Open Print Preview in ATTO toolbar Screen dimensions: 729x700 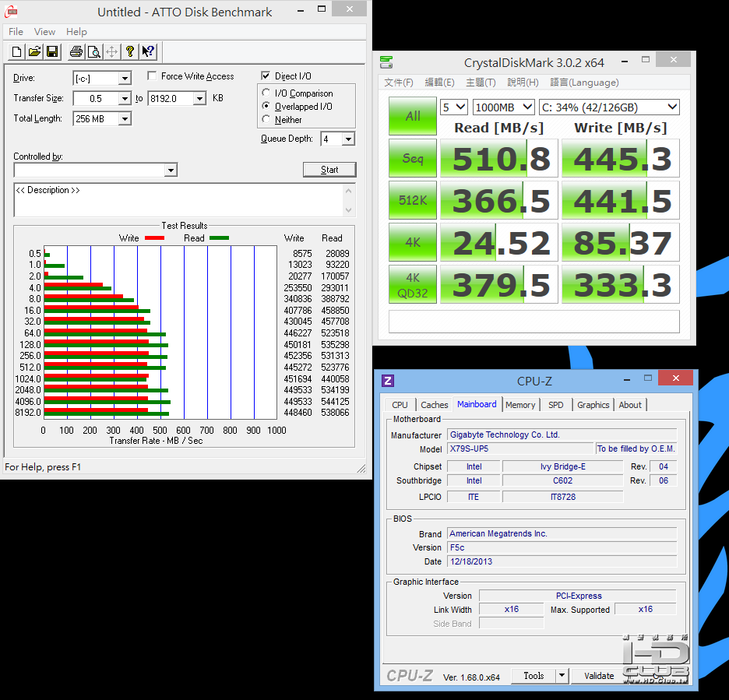[94, 51]
